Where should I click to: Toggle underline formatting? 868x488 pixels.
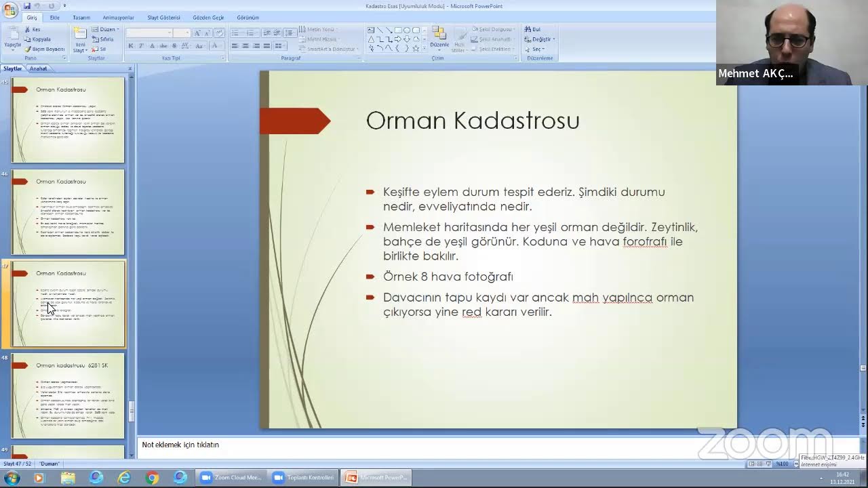[x=152, y=45]
